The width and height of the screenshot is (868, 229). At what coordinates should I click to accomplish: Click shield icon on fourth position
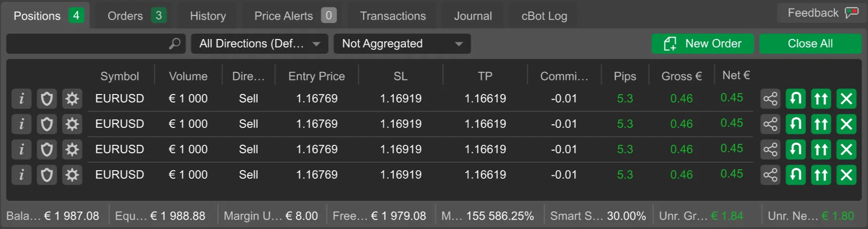47,175
